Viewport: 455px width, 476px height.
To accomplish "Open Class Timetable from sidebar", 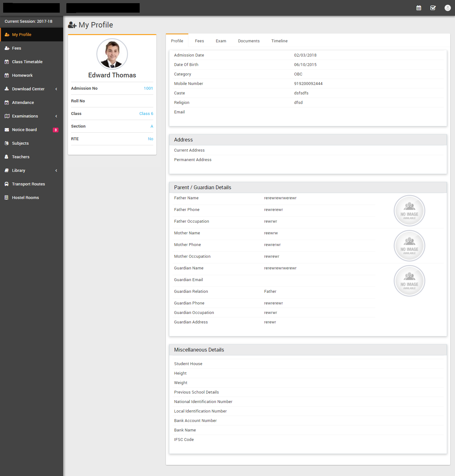I will 27,62.
